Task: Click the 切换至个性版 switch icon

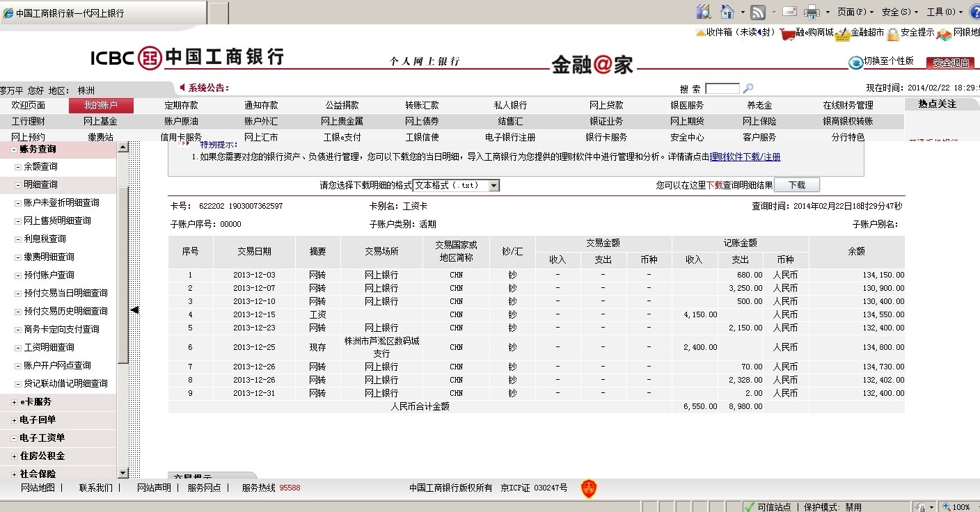Action: pos(855,63)
